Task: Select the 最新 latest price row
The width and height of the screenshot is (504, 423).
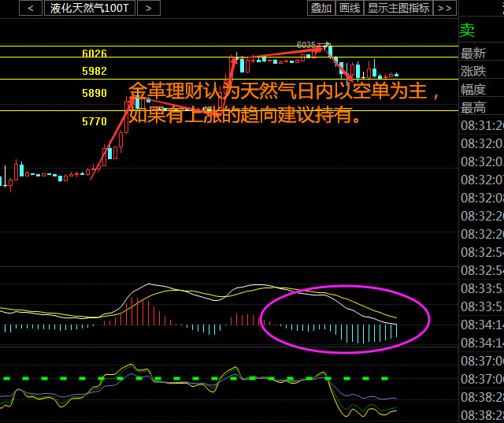Action: coord(473,54)
